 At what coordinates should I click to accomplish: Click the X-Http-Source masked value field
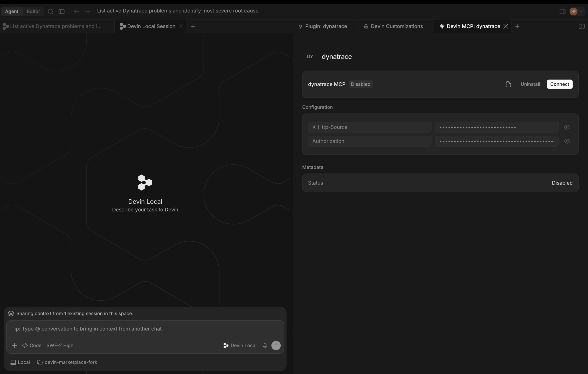pos(496,127)
